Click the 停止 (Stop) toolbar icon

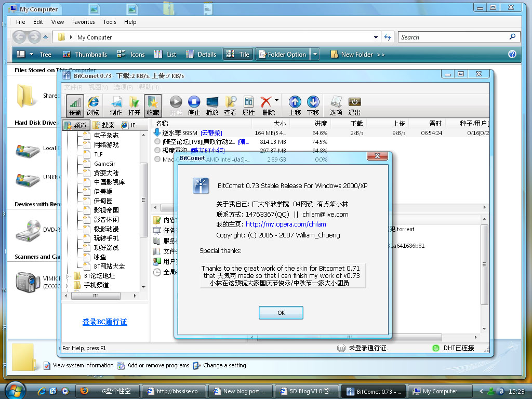[x=194, y=105]
